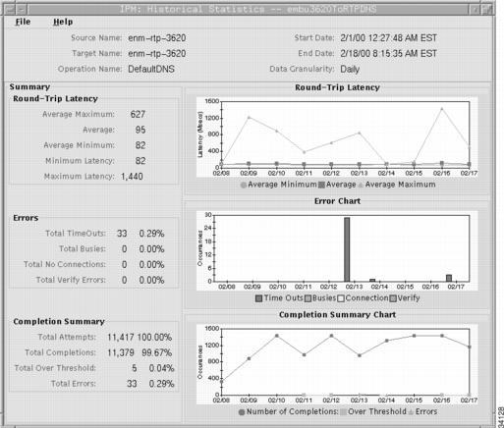Click the Completion Summary Chart title
The width and height of the screenshot is (504, 428).
(337, 315)
